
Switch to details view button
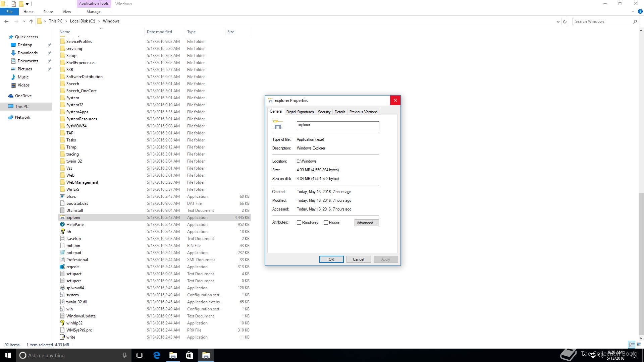coord(632,345)
